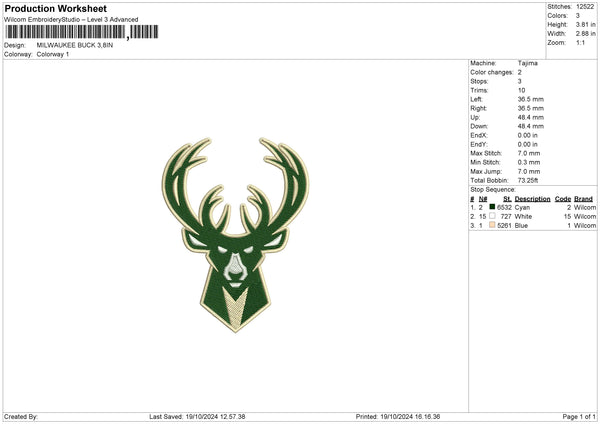Click the 'Max Stitch:' label
The height and width of the screenshot is (424, 600).
coord(486,153)
